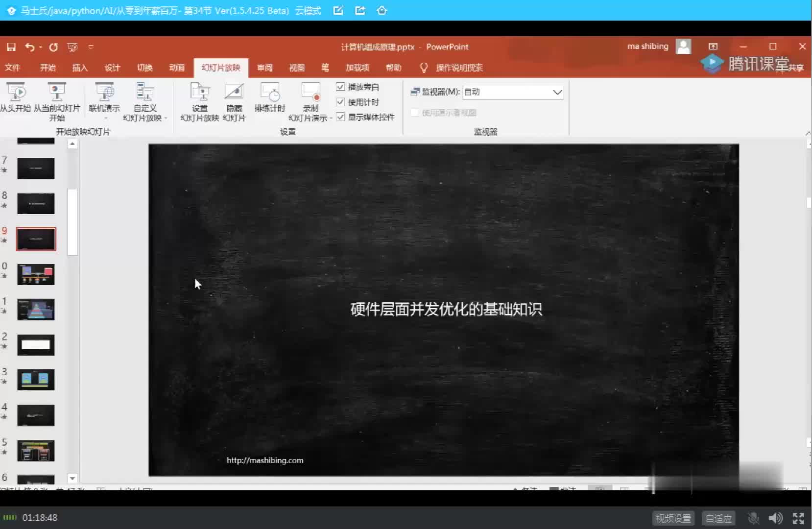Click Record Slide Show (录制幻灯片演示)

310,101
